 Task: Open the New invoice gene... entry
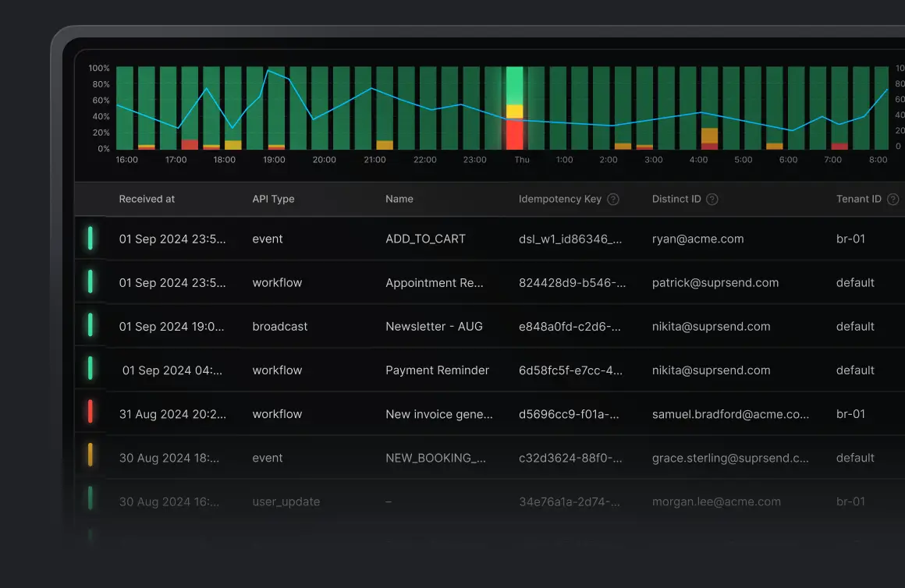(439, 414)
